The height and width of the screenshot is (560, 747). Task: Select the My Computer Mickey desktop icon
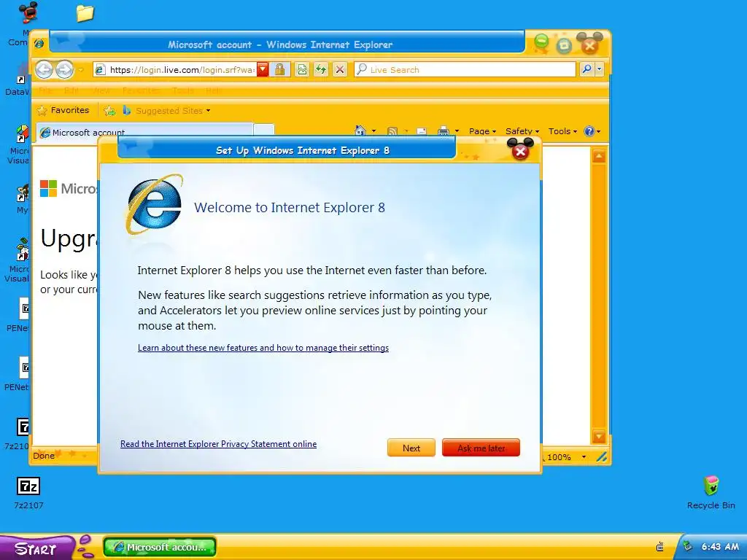point(28,12)
